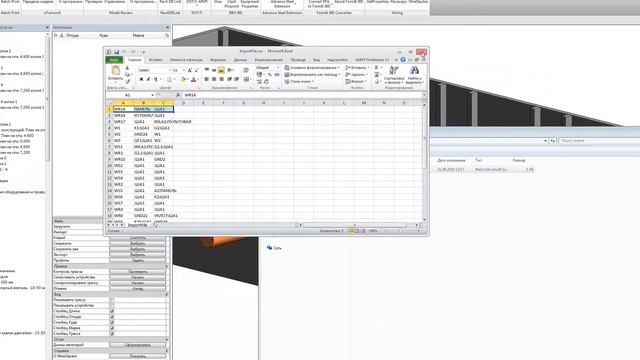Collapse the 'Правка' section in side panel

[x=167, y=266]
